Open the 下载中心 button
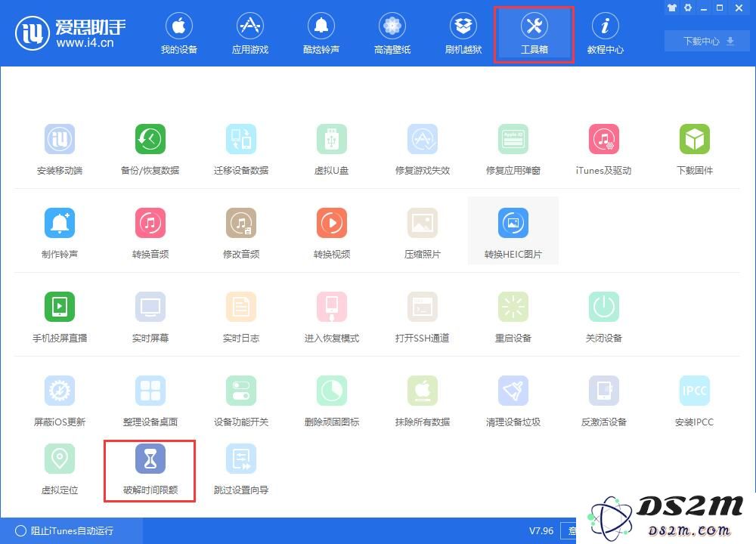Image resolution: width=756 pixels, height=544 pixels. tap(708, 41)
